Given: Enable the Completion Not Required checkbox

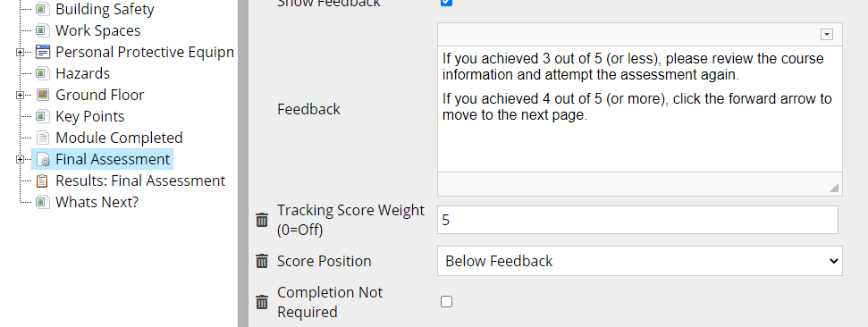Looking at the screenshot, I should 446,302.
